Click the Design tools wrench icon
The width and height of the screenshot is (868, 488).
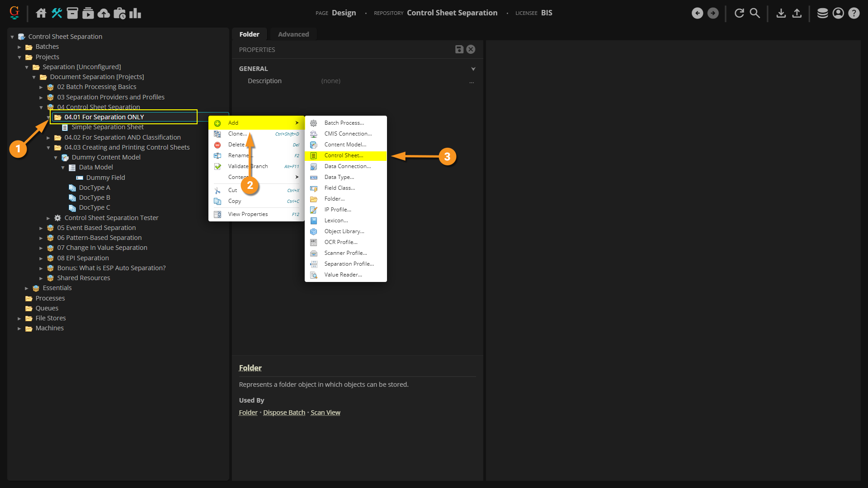[57, 13]
